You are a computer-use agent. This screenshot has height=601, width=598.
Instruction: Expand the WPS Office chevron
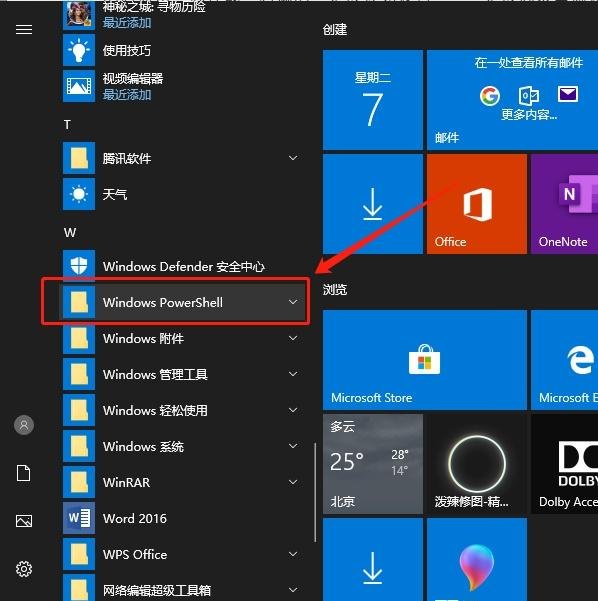click(x=293, y=554)
